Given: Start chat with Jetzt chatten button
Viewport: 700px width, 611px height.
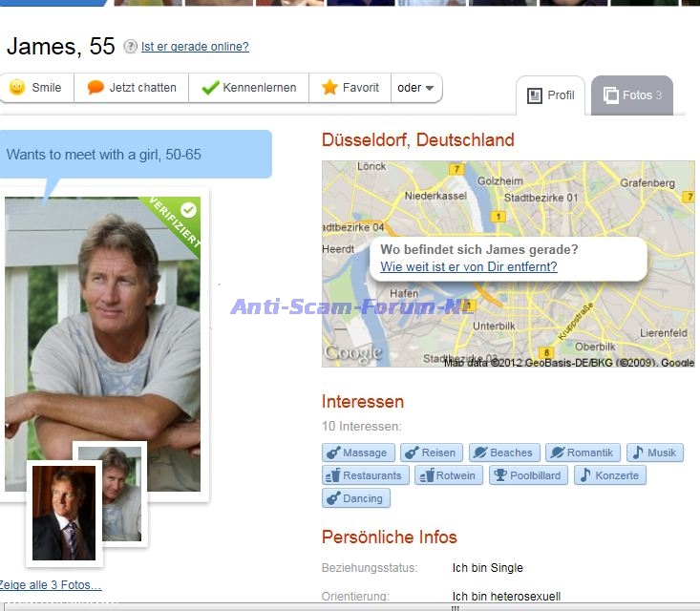Looking at the screenshot, I should (x=132, y=88).
